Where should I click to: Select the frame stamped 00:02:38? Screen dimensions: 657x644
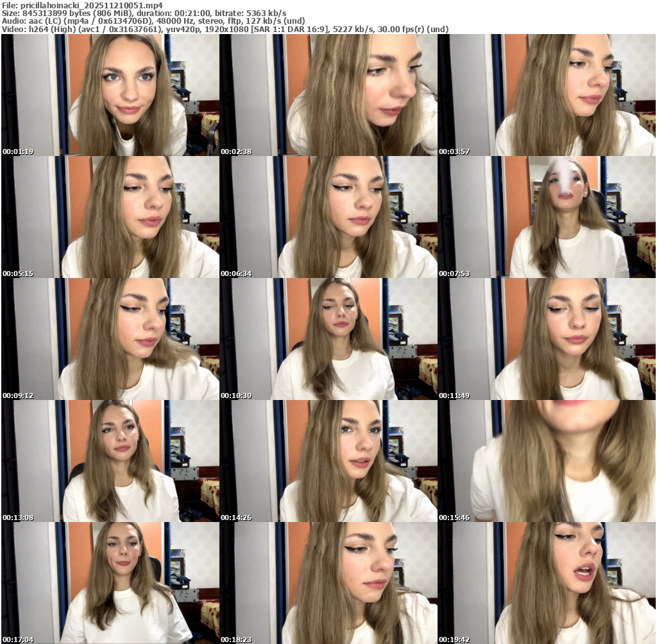pos(328,94)
